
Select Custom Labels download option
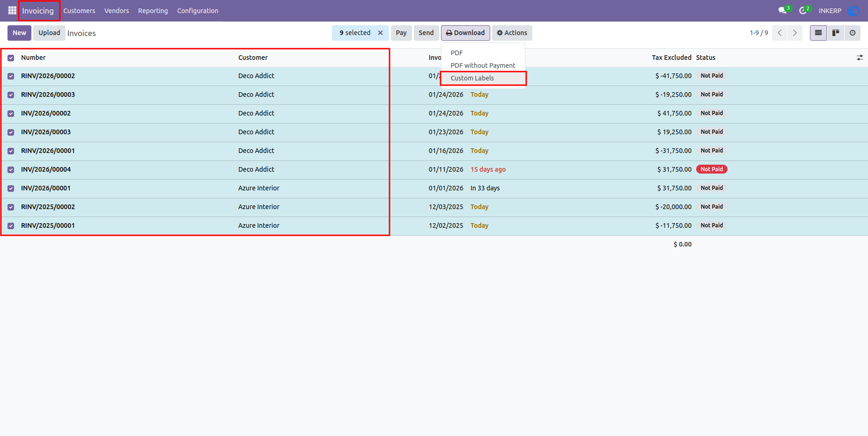(x=483, y=78)
